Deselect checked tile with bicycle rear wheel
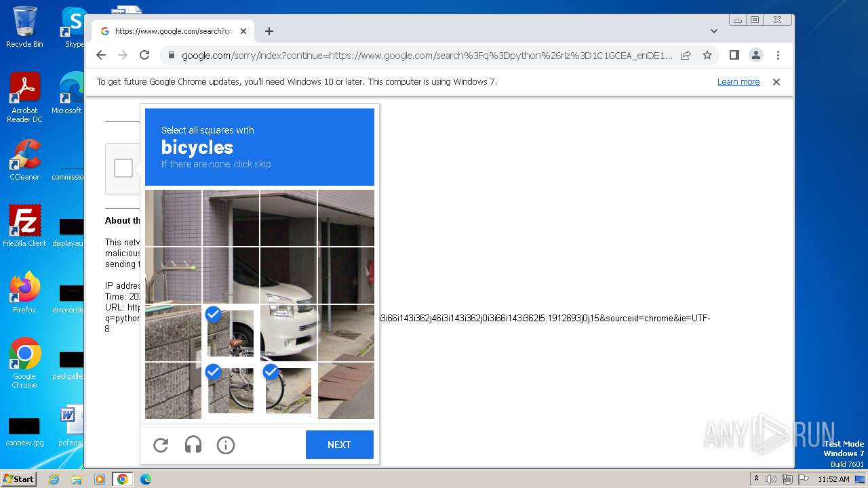Viewport: 868px width, 488px height. coord(231,390)
